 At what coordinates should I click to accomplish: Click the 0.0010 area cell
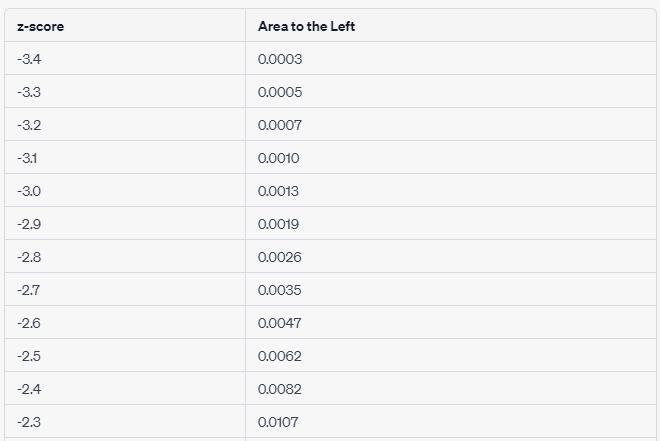pyautogui.click(x=279, y=158)
